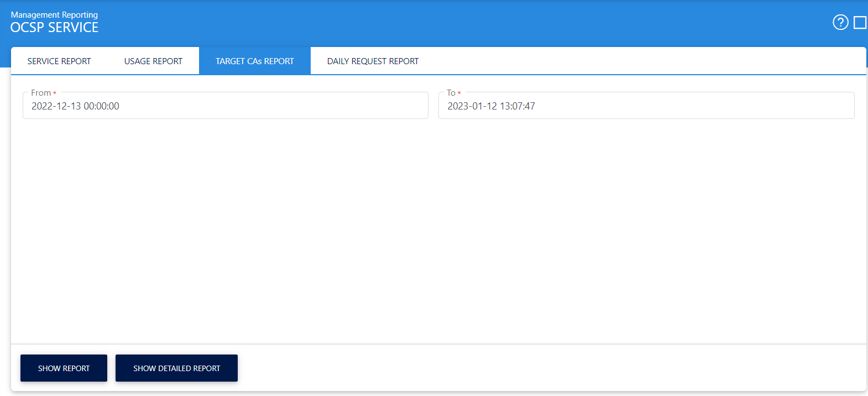Click the Management Reporting breadcrumb text
The width and height of the screenshot is (868, 396).
54,15
